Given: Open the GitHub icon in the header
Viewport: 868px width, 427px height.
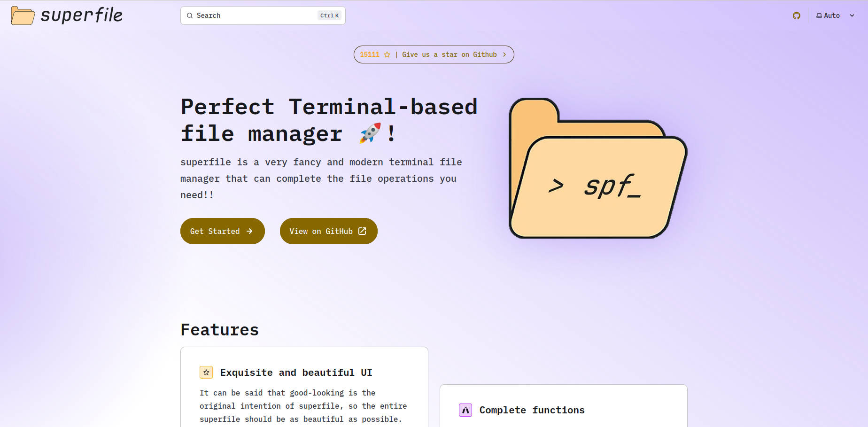Looking at the screenshot, I should [796, 16].
